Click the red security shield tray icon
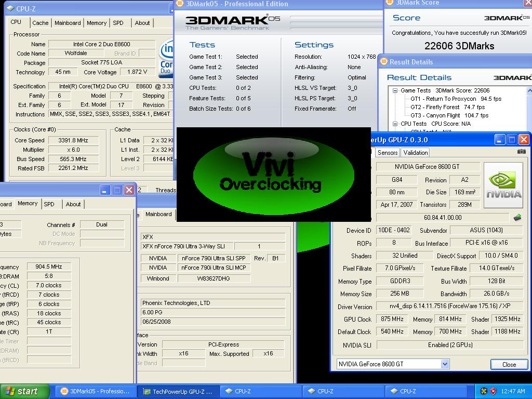The width and height of the screenshot is (532, 399). 494,391
